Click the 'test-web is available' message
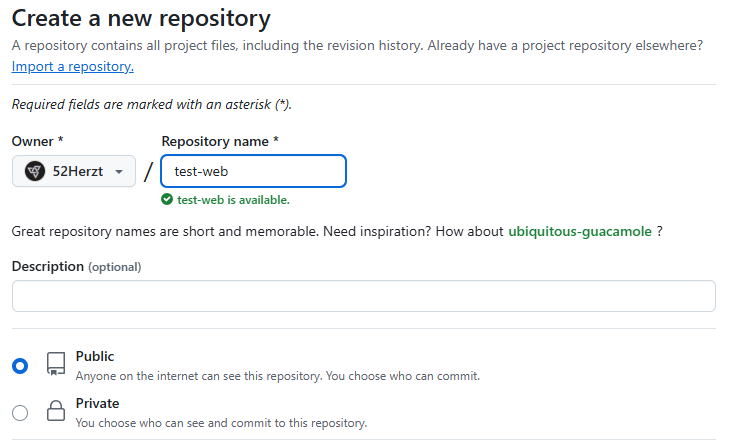 [233, 200]
